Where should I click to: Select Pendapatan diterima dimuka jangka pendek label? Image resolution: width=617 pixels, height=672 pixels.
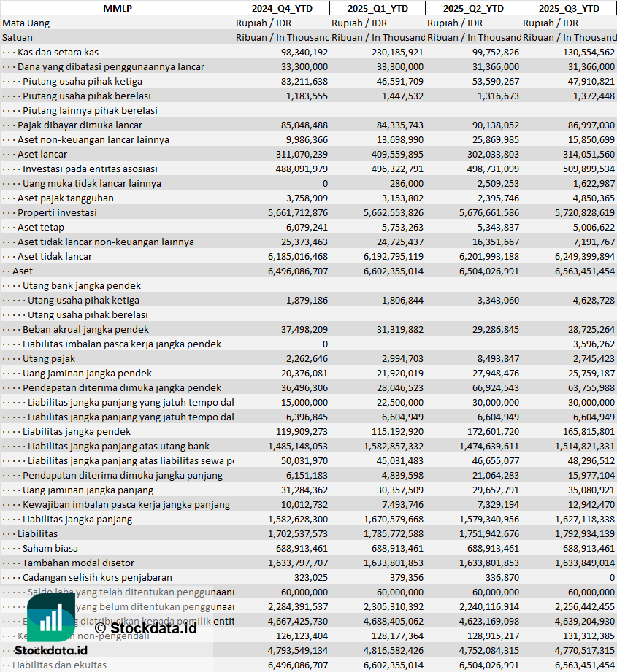[122, 387]
